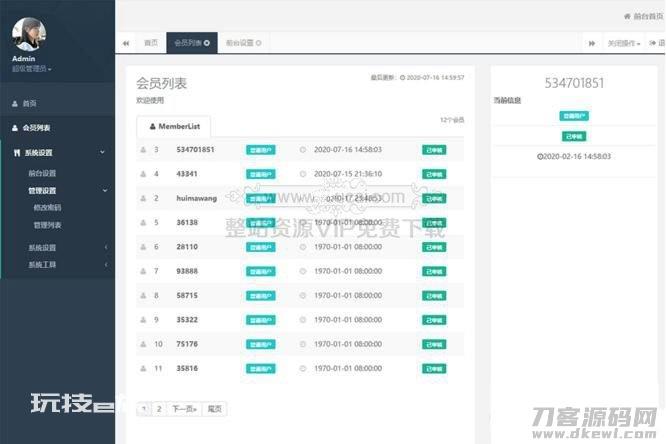
Task: Open the Admin role dropdown under avatar
Action: pos(32,68)
